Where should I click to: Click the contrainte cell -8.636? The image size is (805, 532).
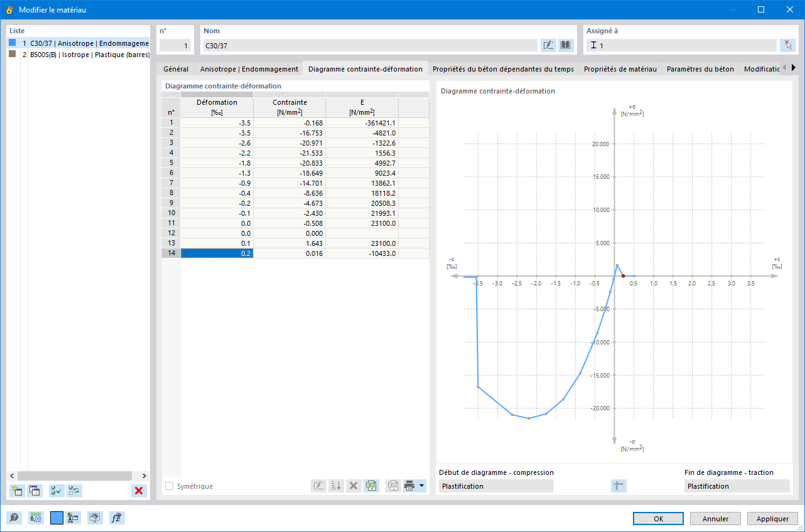click(289, 193)
